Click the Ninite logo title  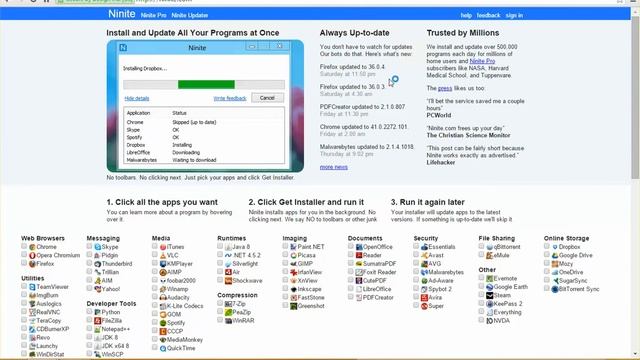122,14
